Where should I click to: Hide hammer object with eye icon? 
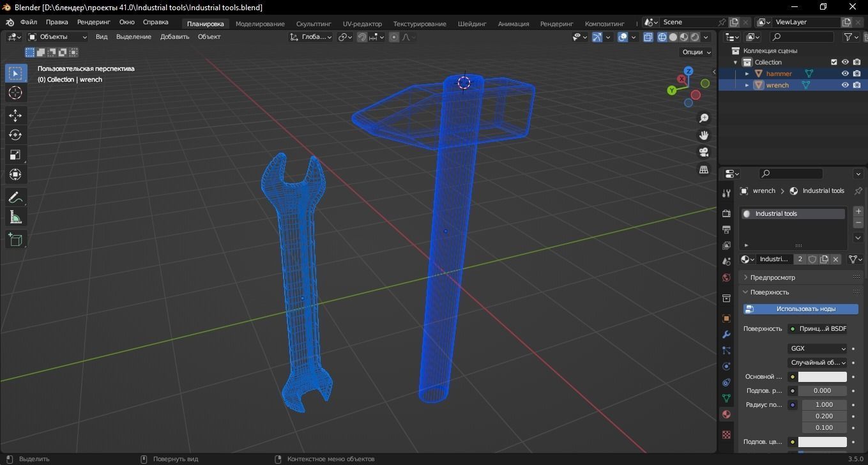pos(845,73)
